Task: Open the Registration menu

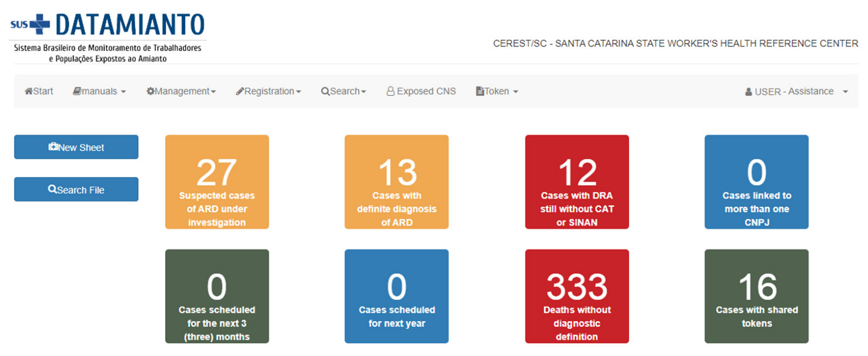Action: coord(269,91)
